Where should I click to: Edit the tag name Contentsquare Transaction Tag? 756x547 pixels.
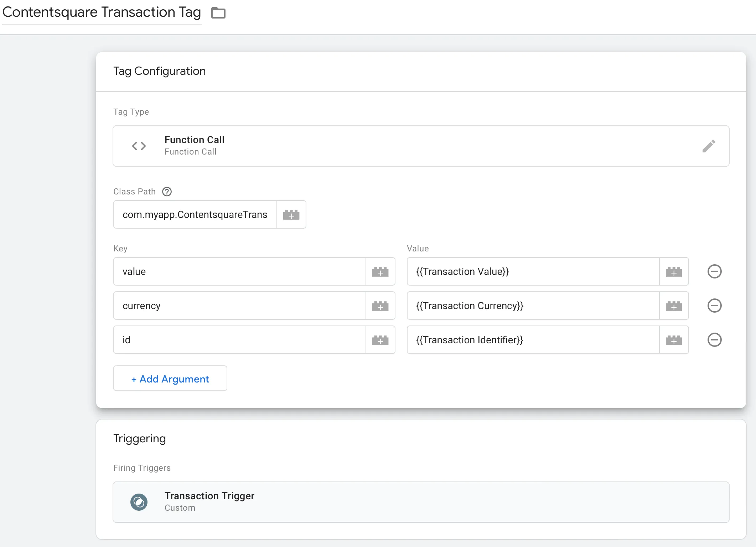point(102,12)
